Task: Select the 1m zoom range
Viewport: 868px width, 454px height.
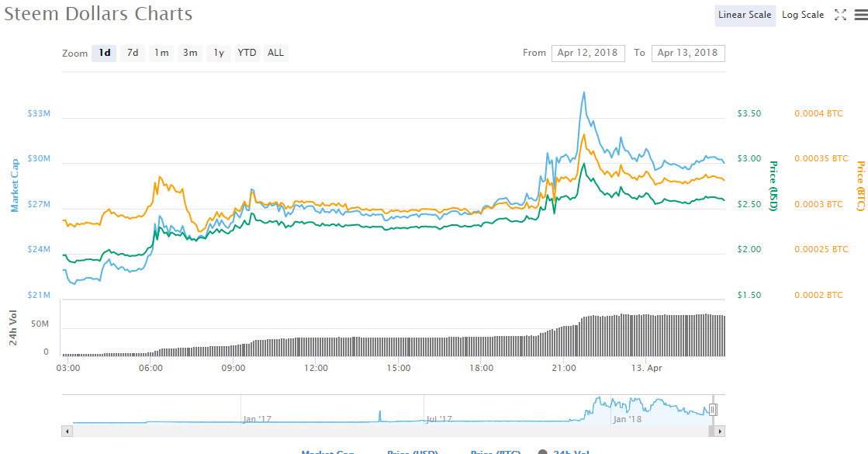Action: click(x=161, y=53)
